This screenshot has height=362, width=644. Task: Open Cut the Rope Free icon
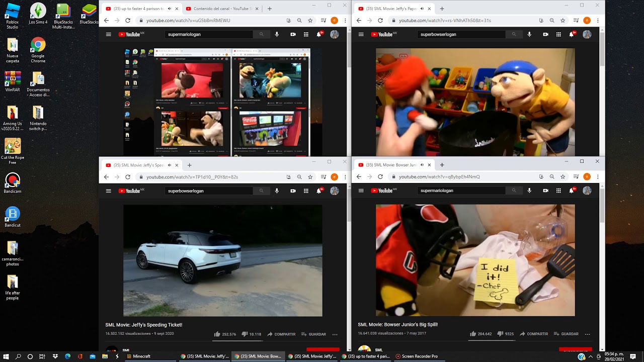pyautogui.click(x=13, y=152)
